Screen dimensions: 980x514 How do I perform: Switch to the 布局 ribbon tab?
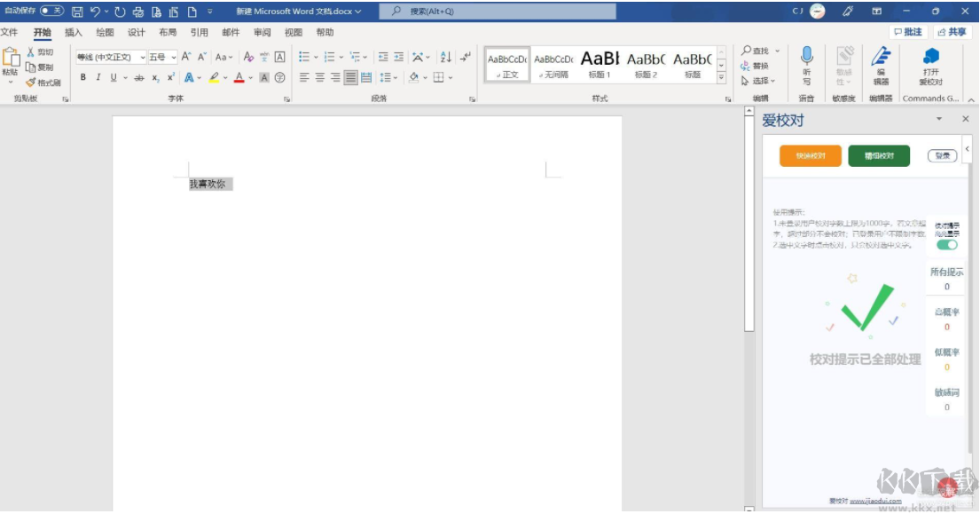168,32
